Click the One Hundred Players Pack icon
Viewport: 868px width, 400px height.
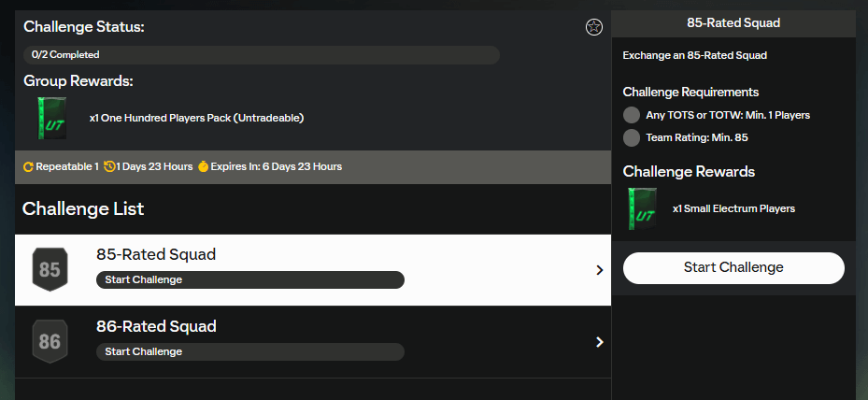(51, 119)
